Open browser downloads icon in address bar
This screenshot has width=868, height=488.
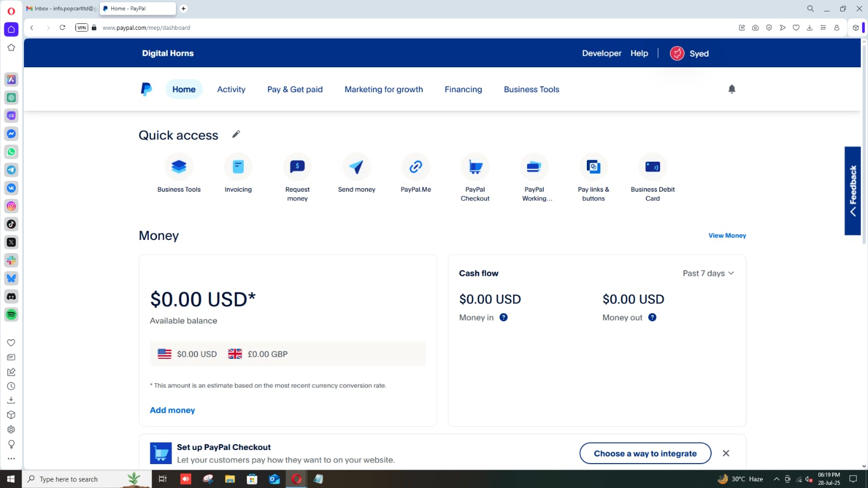[x=810, y=28]
